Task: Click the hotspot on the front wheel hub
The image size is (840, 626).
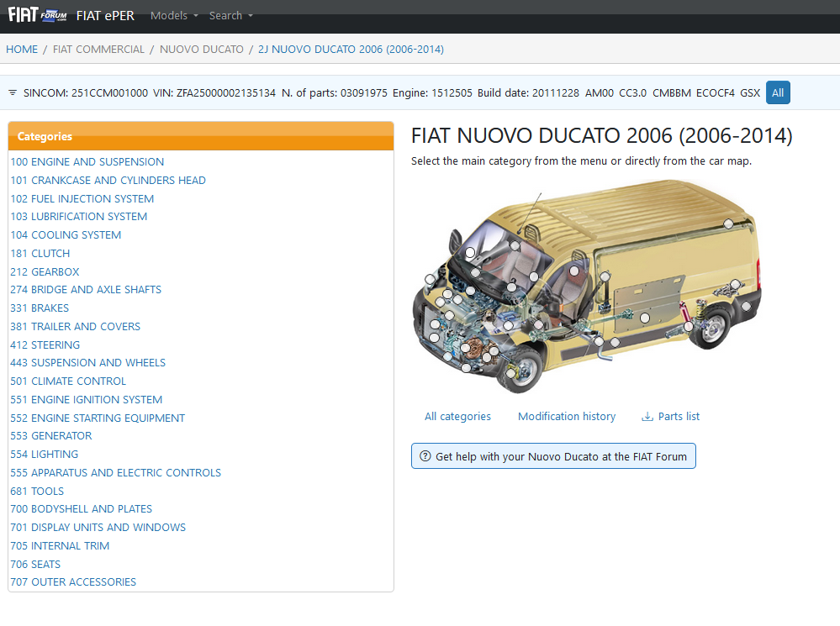Action: pyautogui.click(x=510, y=373)
